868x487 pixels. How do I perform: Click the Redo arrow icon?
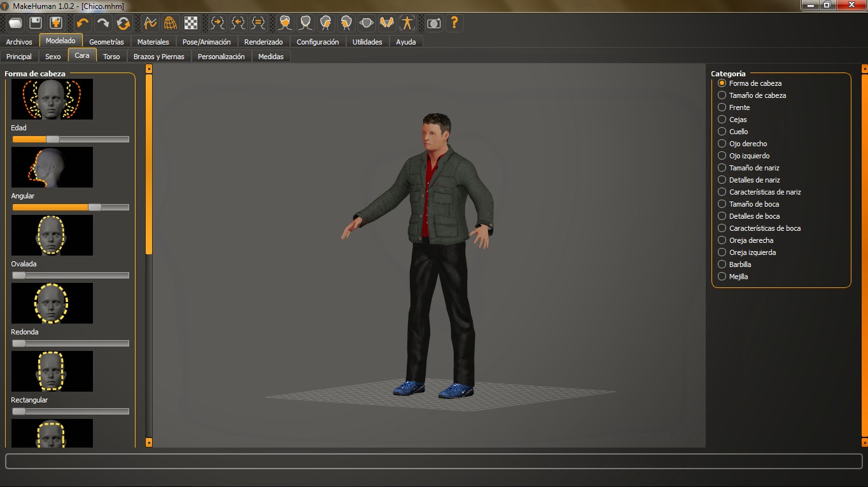pos(103,23)
